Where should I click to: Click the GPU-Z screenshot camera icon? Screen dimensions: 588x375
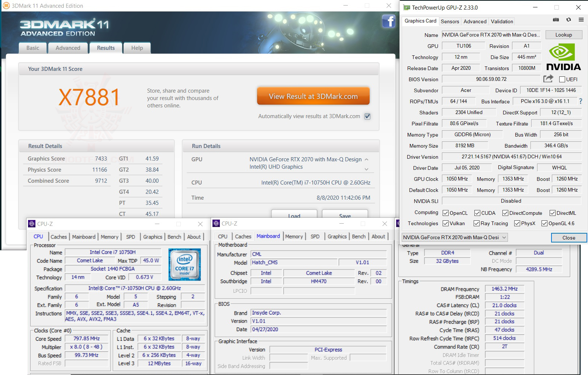click(x=556, y=20)
